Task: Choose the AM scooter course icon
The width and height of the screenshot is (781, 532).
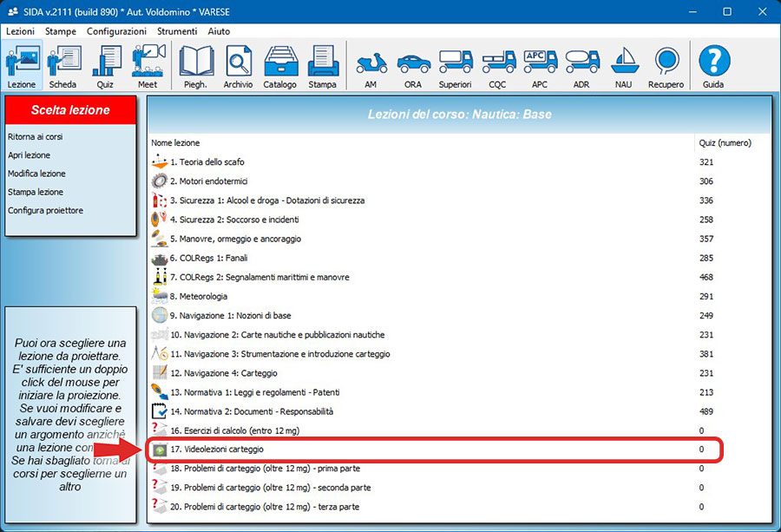Action: [371, 67]
